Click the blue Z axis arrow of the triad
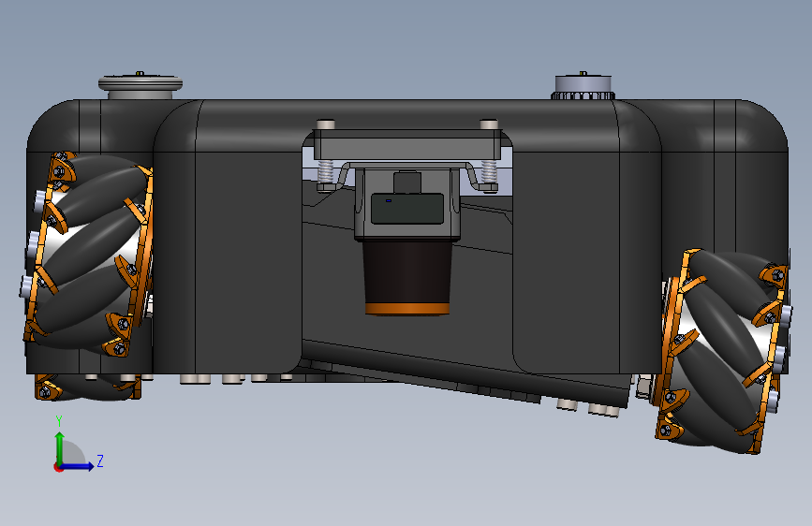812x526 pixels. point(78,466)
